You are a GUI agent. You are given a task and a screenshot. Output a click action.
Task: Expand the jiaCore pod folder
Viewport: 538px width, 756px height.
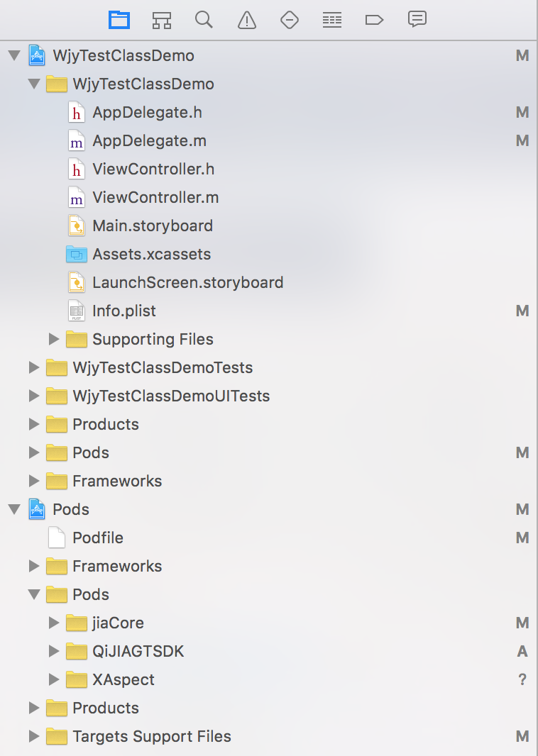[54, 623]
